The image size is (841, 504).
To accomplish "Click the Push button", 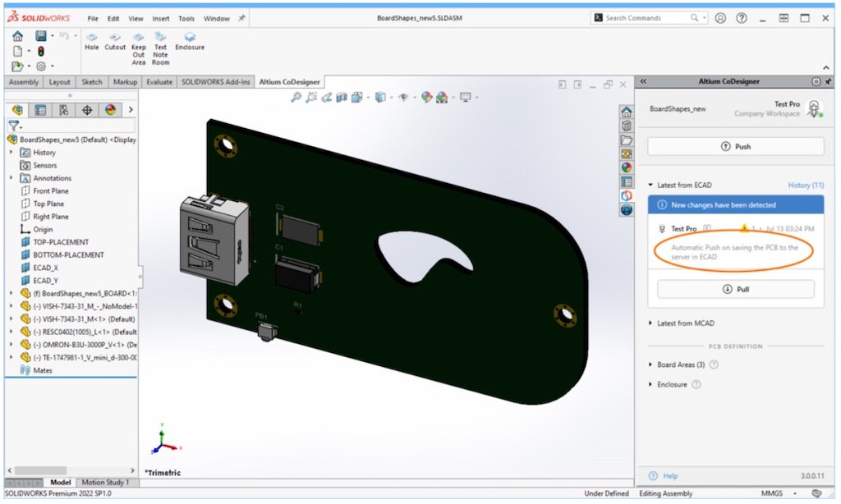I will coord(735,146).
